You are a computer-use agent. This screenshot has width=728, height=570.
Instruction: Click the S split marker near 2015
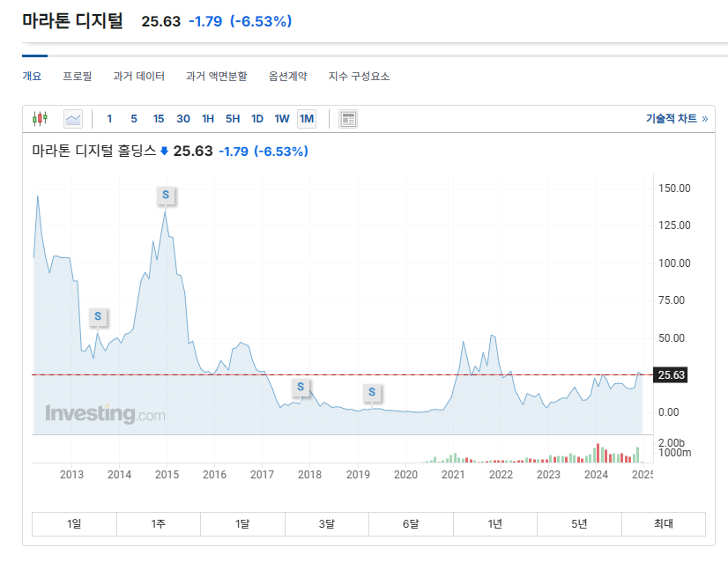point(166,195)
